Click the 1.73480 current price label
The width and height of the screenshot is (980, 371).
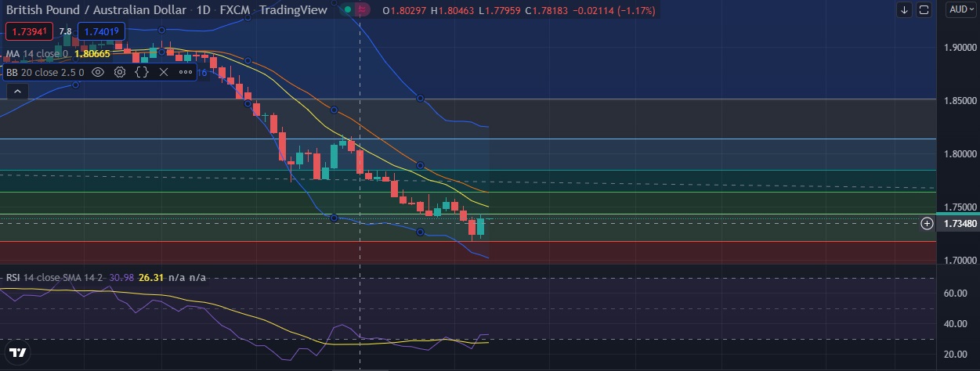tap(959, 224)
